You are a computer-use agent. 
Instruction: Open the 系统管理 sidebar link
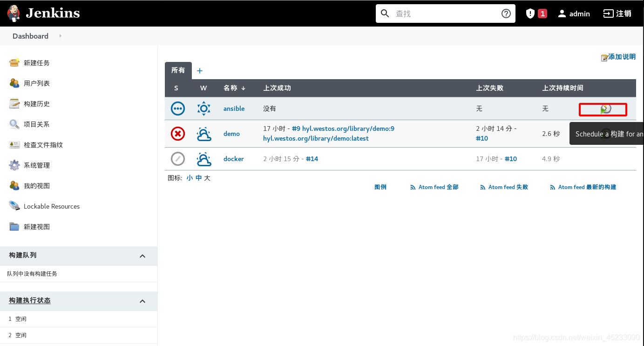tap(37, 165)
